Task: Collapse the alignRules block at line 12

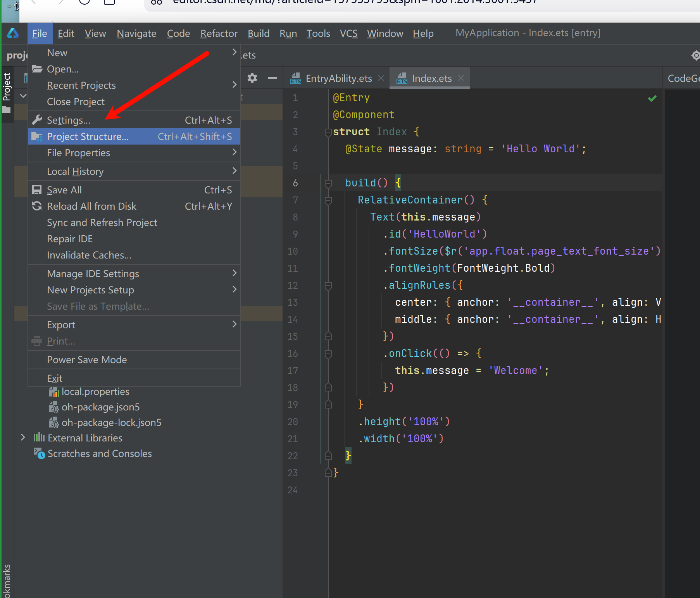Action: [328, 286]
